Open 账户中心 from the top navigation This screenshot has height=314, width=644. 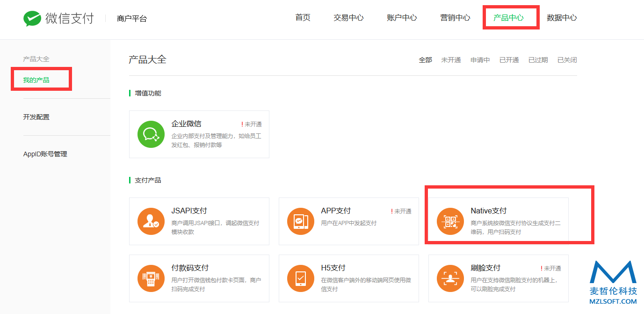(x=402, y=18)
